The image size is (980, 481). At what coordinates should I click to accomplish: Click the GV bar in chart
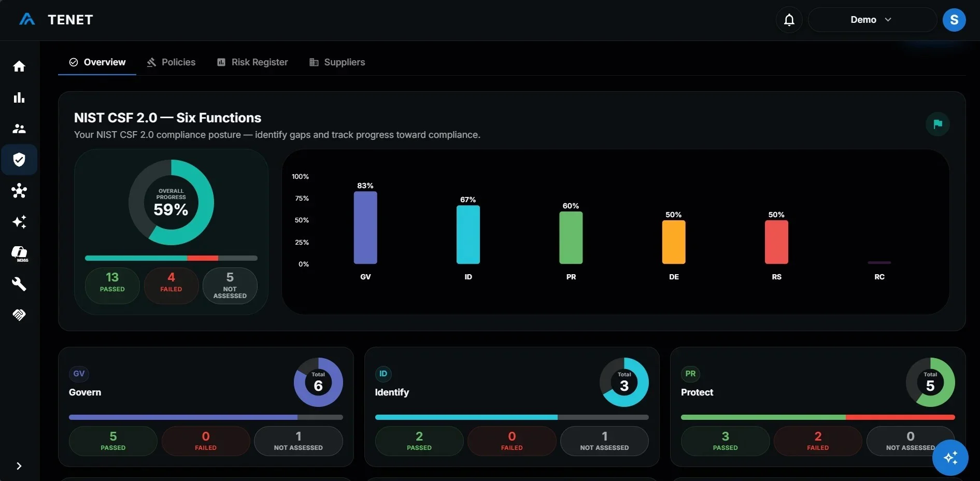coord(365,228)
